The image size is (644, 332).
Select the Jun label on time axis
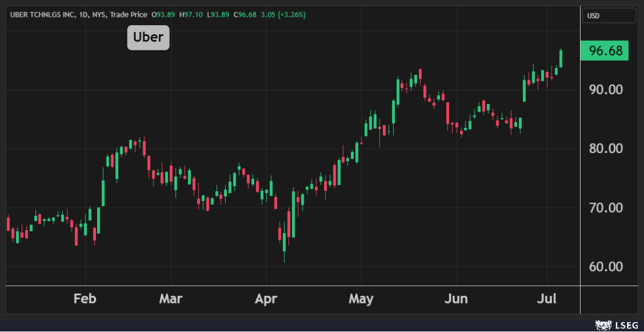pyautogui.click(x=456, y=299)
